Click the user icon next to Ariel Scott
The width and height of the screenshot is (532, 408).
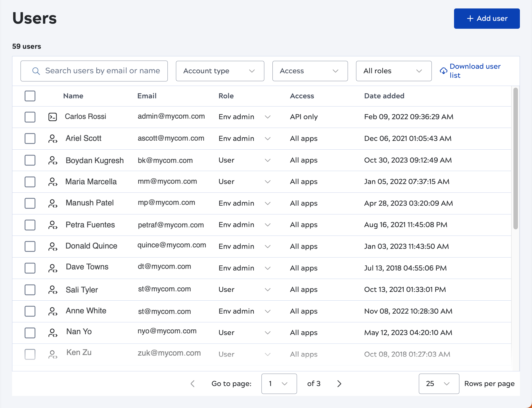click(x=53, y=139)
